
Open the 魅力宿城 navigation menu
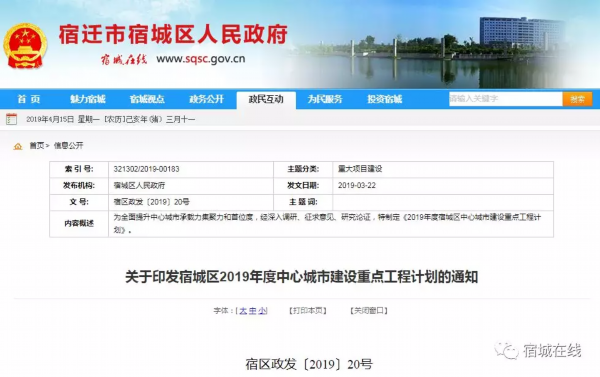(88, 99)
